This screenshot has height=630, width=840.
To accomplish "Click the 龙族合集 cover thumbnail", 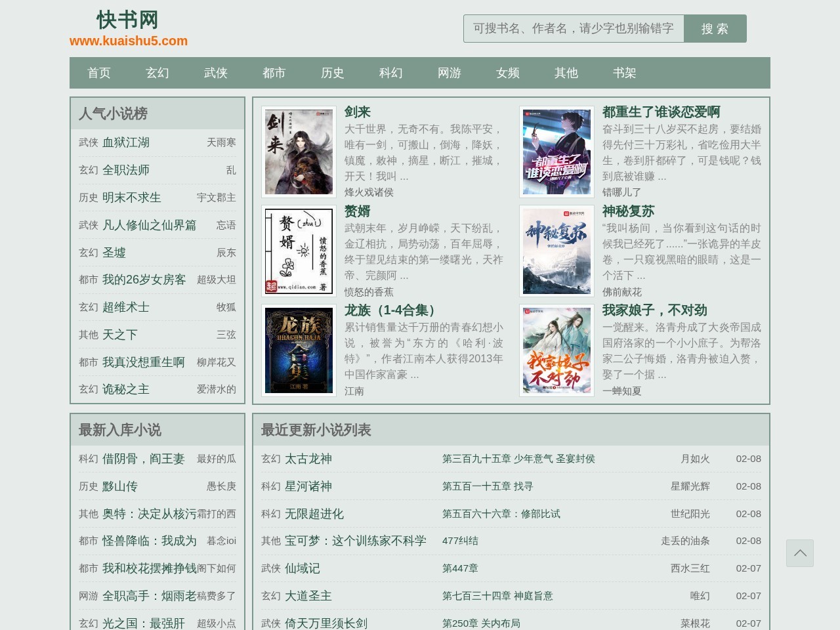I will (298, 350).
